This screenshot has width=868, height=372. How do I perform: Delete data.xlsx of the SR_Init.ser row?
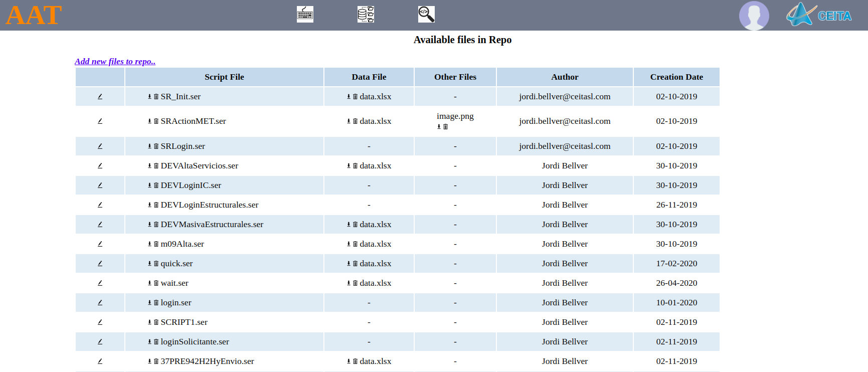(355, 97)
